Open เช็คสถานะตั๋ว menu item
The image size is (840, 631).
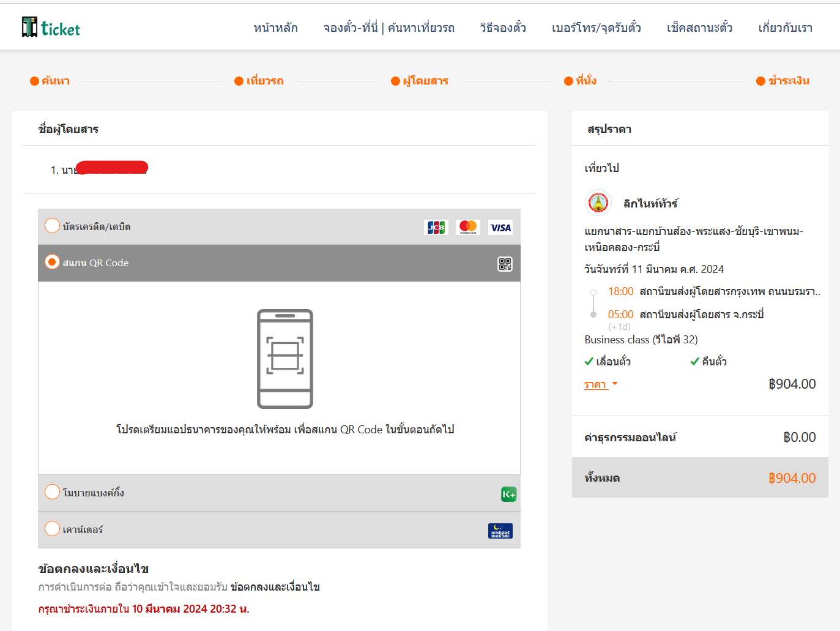[x=699, y=28]
